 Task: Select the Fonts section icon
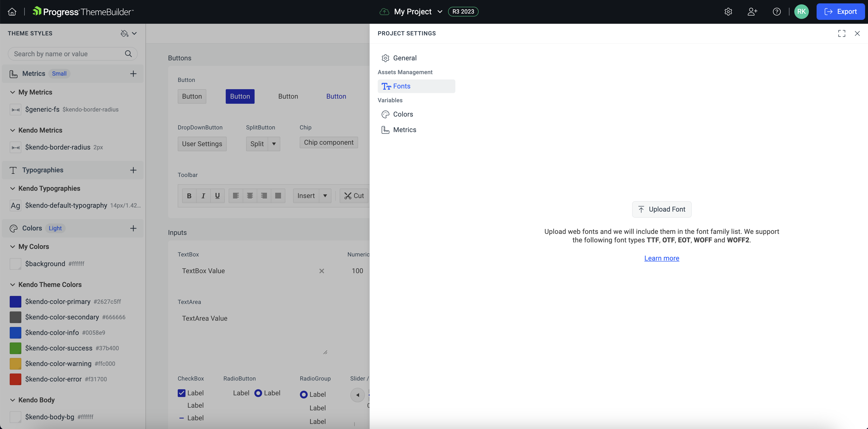click(386, 86)
